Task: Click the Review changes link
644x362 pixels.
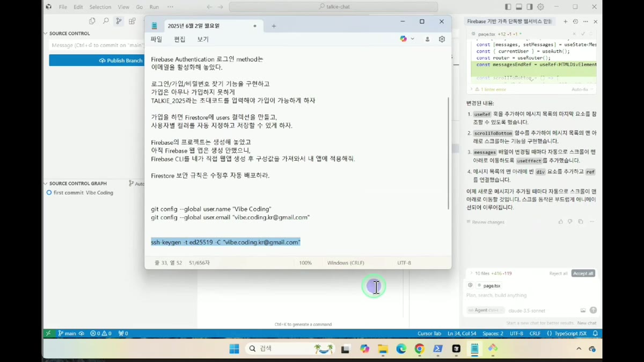Action: pyautogui.click(x=486, y=222)
